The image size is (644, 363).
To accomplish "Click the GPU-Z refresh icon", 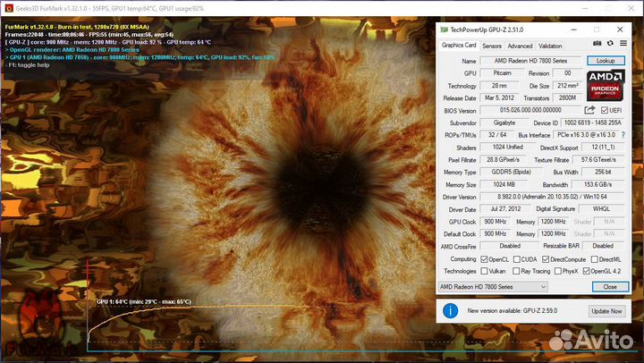I will point(610,44).
